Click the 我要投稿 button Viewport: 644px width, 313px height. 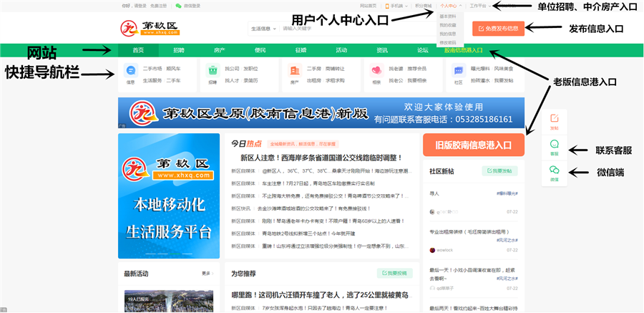point(395,273)
